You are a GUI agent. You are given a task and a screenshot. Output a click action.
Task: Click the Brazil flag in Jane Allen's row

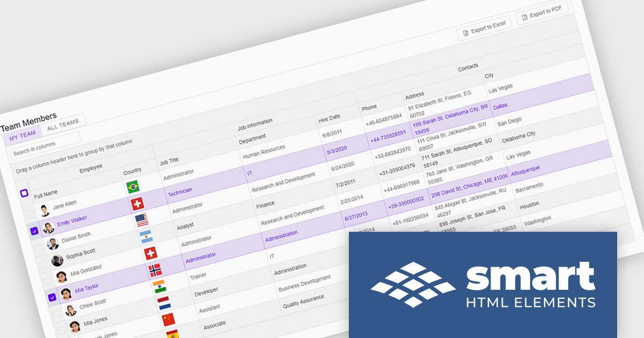pyautogui.click(x=133, y=187)
